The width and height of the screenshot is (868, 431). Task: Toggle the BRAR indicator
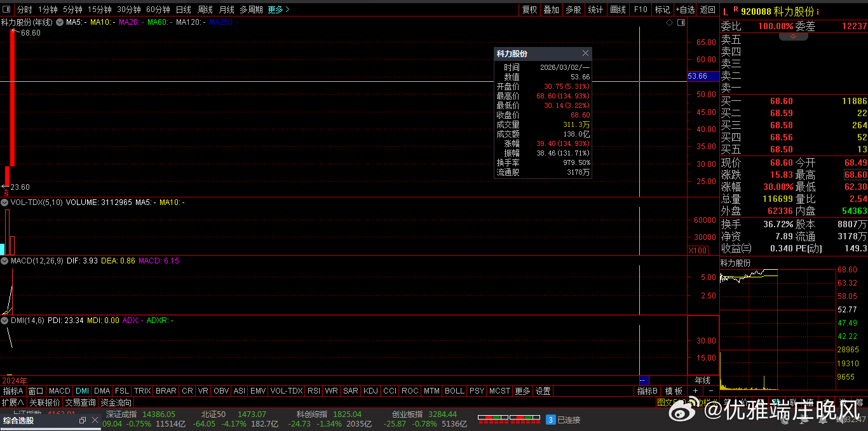pos(166,391)
